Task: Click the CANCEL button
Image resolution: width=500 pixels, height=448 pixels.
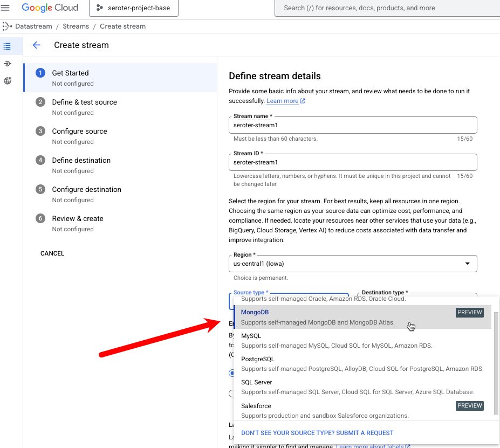Action: (x=52, y=253)
